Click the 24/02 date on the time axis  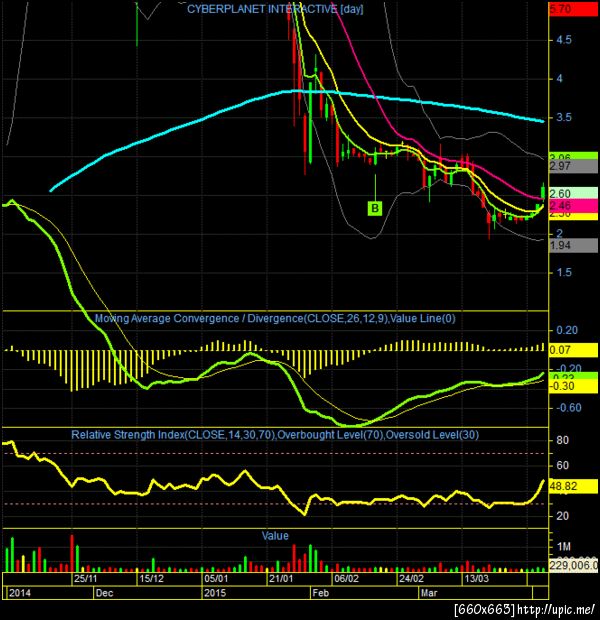pyautogui.click(x=411, y=579)
